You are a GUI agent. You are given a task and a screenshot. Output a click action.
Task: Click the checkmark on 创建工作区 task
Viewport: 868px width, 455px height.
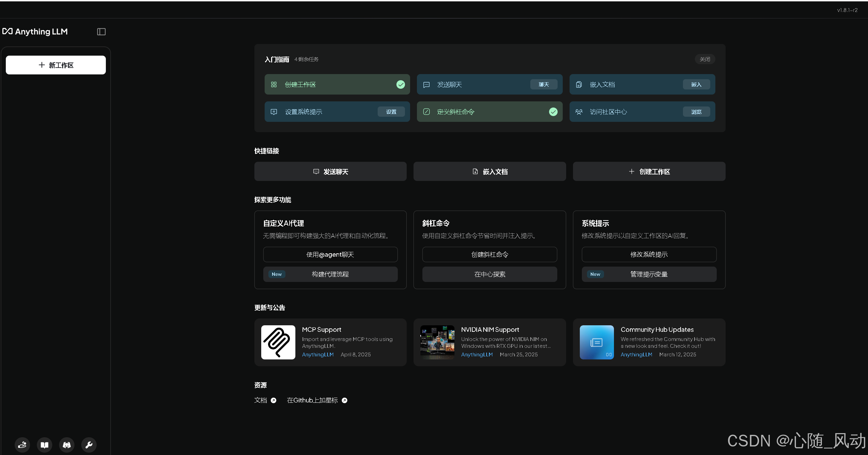point(401,84)
